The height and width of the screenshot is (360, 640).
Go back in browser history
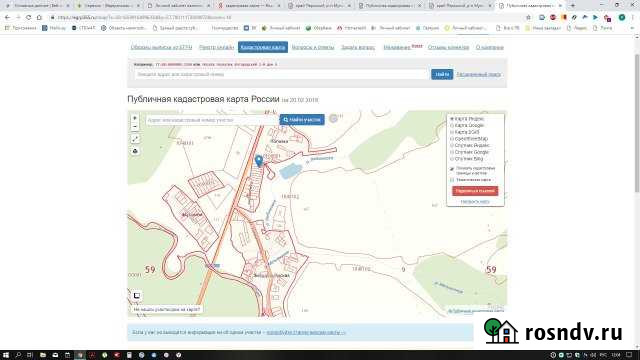[x=7, y=18]
